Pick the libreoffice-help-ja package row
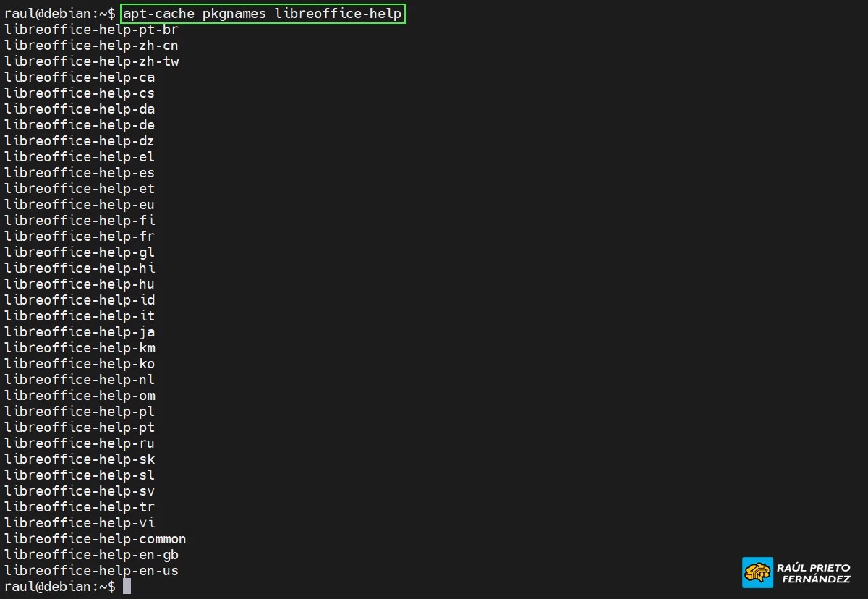868x599 pixels. point(80,332)
